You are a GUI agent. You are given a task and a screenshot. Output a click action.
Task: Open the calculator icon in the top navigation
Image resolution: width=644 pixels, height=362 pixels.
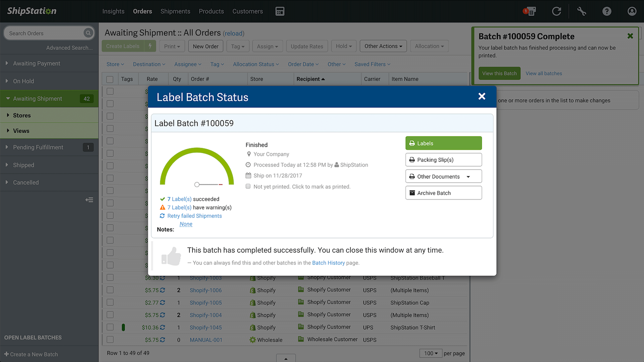[280, 11]
